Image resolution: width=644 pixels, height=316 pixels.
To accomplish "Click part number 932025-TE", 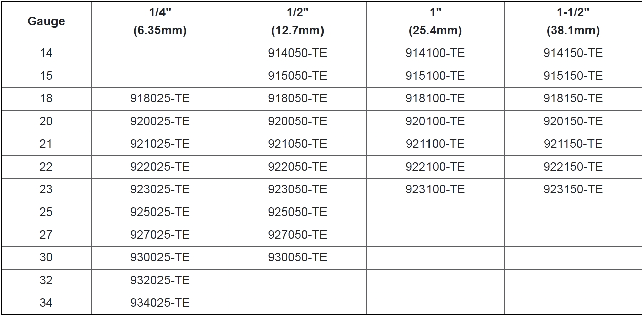I will [160, 280].
